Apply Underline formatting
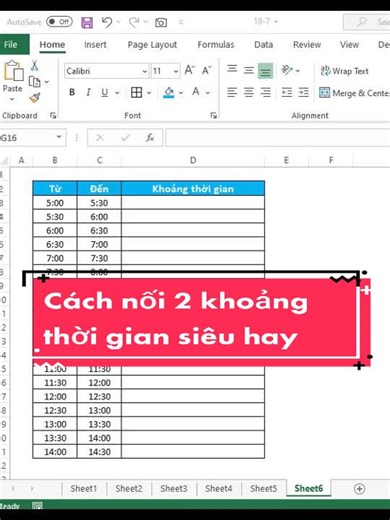Image resolution: width=390 pixels, height=520 pixels. [105, 92]
